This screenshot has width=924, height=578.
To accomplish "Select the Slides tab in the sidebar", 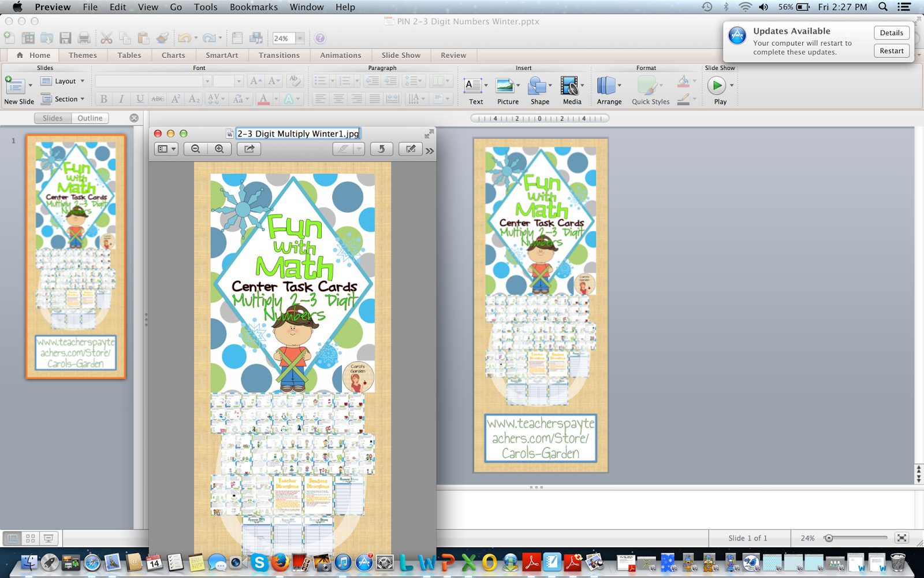I will [53, 118].
